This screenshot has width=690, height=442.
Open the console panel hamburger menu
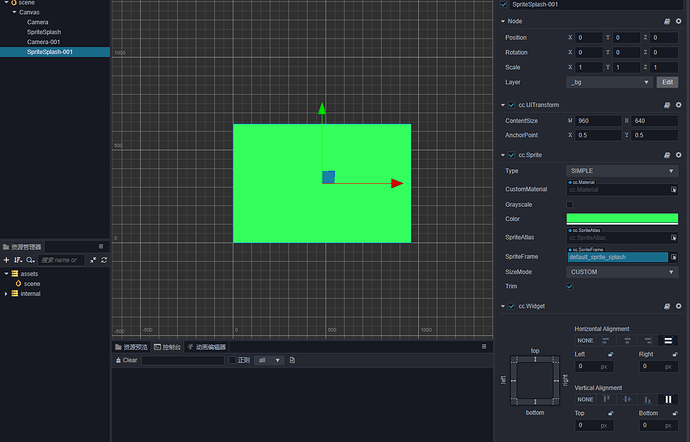tap(484, 346)
